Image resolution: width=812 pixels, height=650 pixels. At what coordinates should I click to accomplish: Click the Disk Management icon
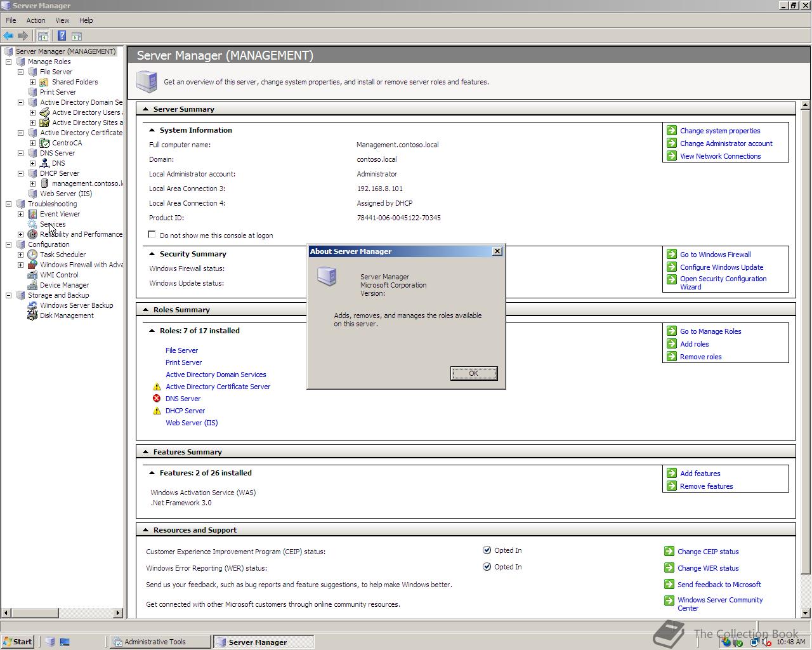click(32, 315)
